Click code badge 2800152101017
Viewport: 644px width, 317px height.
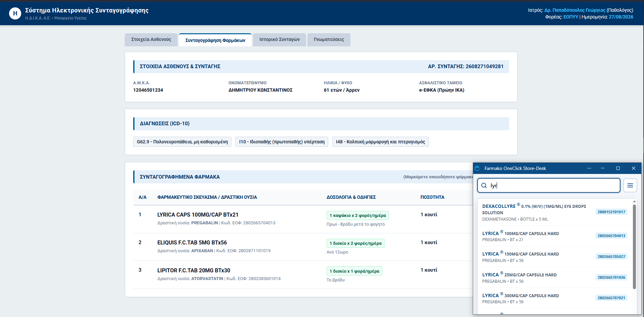click(x=611, y=212)
